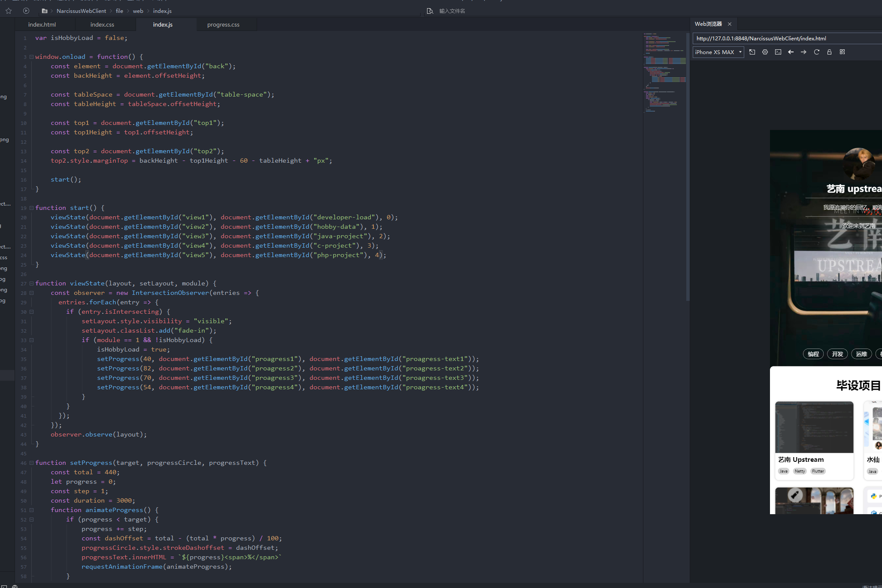Screen dimensions: 882x588
Task: Click the 艺南 Upstream card title text
Action: tap(801, 460)
